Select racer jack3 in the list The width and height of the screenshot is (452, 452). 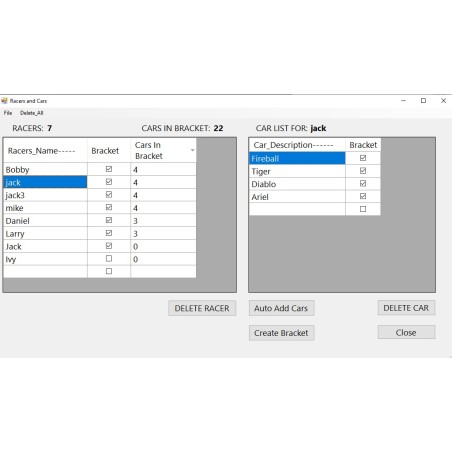click(x=45, y=195)
